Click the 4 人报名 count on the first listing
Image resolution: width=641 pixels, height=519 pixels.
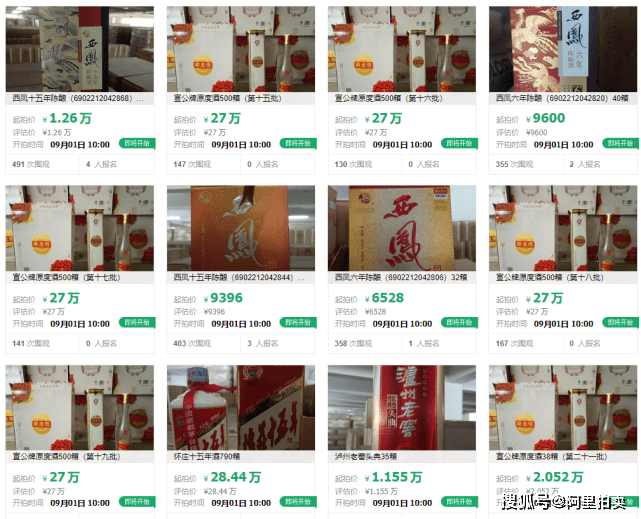101,164
